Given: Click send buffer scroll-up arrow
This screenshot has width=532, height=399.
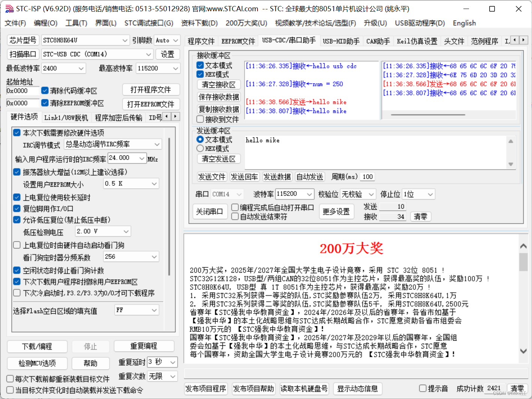Looking at the screenshot, I should pyautogui.click(x=511, y=141).
